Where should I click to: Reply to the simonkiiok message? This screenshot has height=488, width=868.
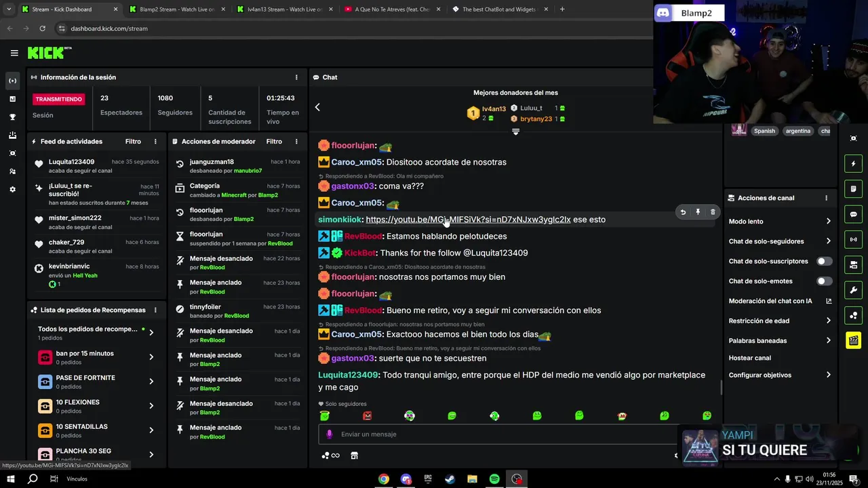(683, 212)
